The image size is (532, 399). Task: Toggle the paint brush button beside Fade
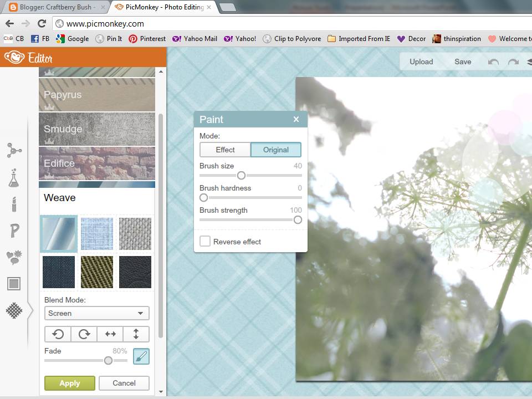tap(141, 356)
